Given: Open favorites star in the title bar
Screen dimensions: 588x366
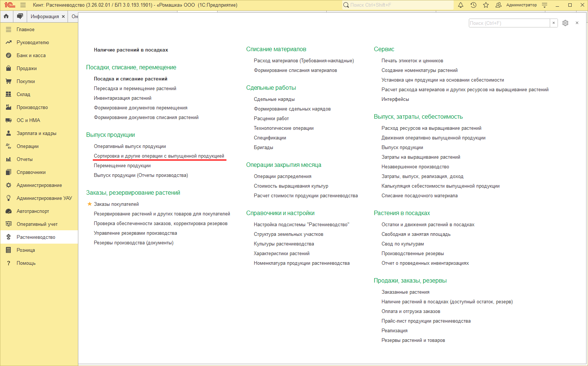Looking at the screenshot, I should (x=486, y=5).
